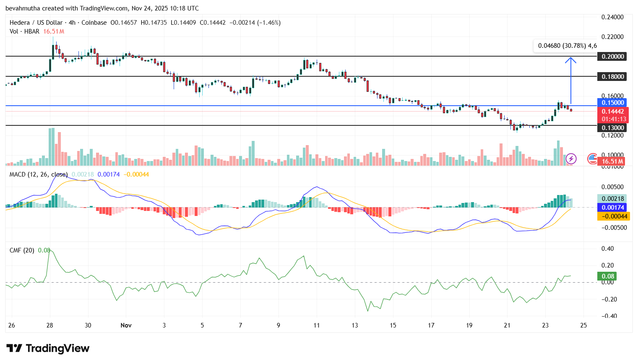
Task: Click the blue 0.15000 price level label
Action: point(612,102)
